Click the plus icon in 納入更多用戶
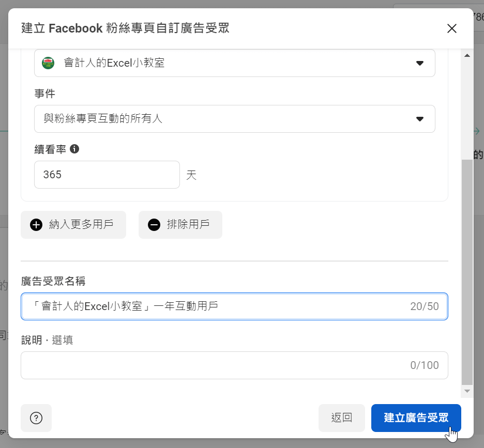 36,225
